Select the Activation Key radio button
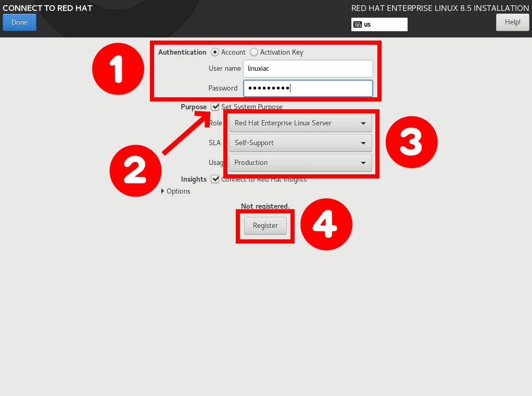 click(x=254, y=52)
